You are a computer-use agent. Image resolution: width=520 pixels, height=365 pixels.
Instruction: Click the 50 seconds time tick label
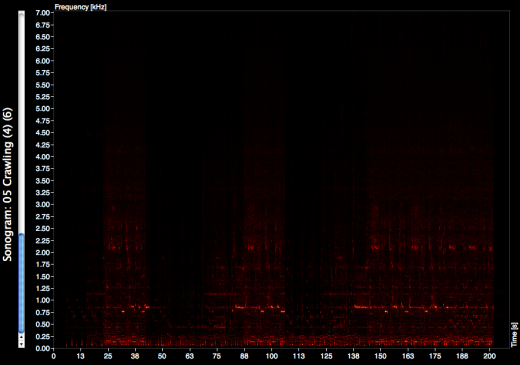pyautogui.click(x=162, y=356)
